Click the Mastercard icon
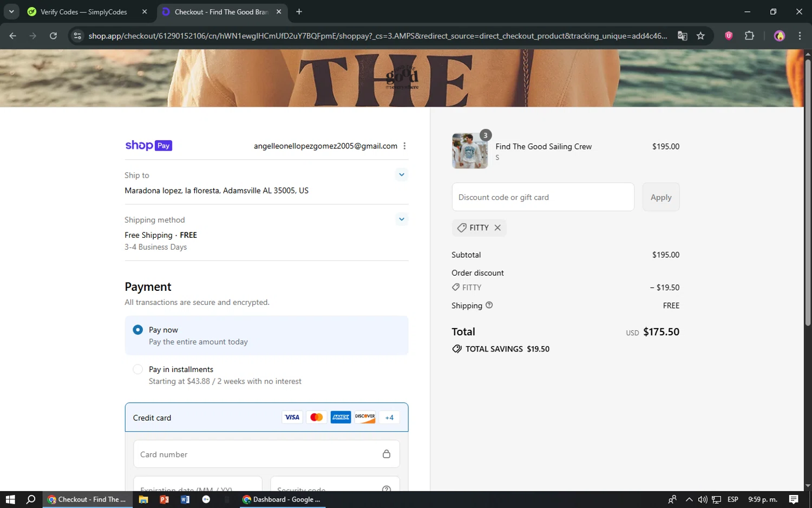 [x=316, y=417]
